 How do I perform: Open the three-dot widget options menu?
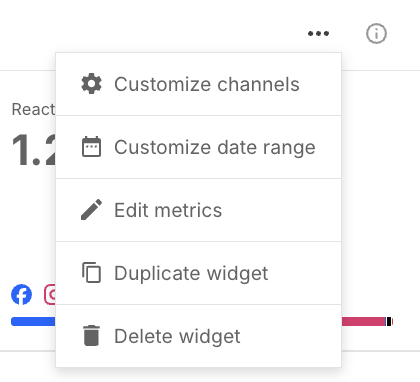point(318,33)
